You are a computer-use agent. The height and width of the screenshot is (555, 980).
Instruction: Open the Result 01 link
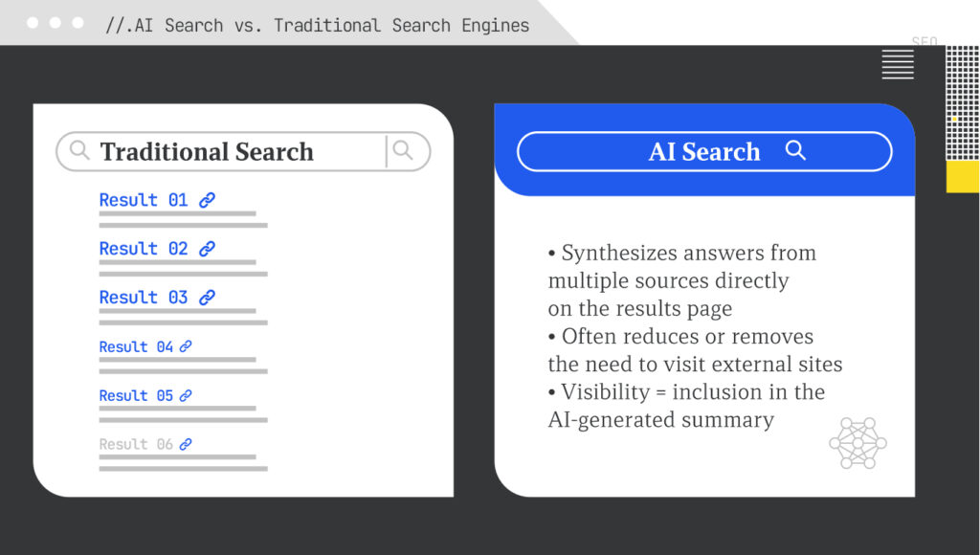tap(144, 200)
